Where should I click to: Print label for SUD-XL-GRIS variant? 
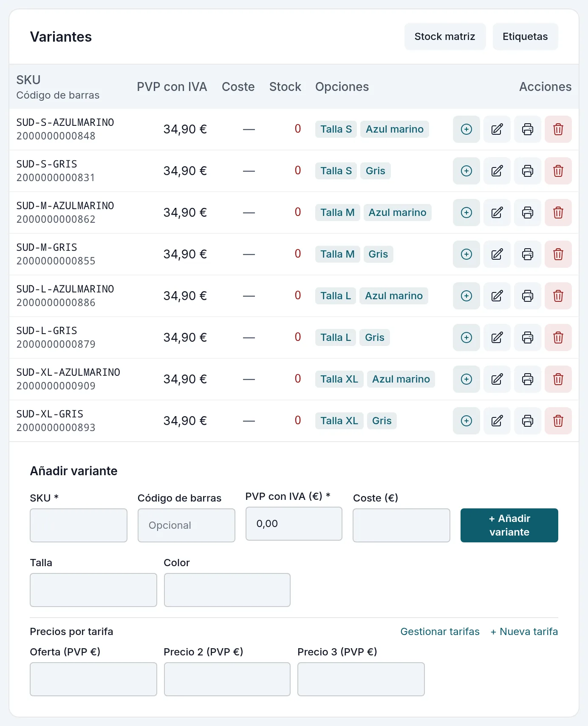pyautogui.click(x=528, y=421)
